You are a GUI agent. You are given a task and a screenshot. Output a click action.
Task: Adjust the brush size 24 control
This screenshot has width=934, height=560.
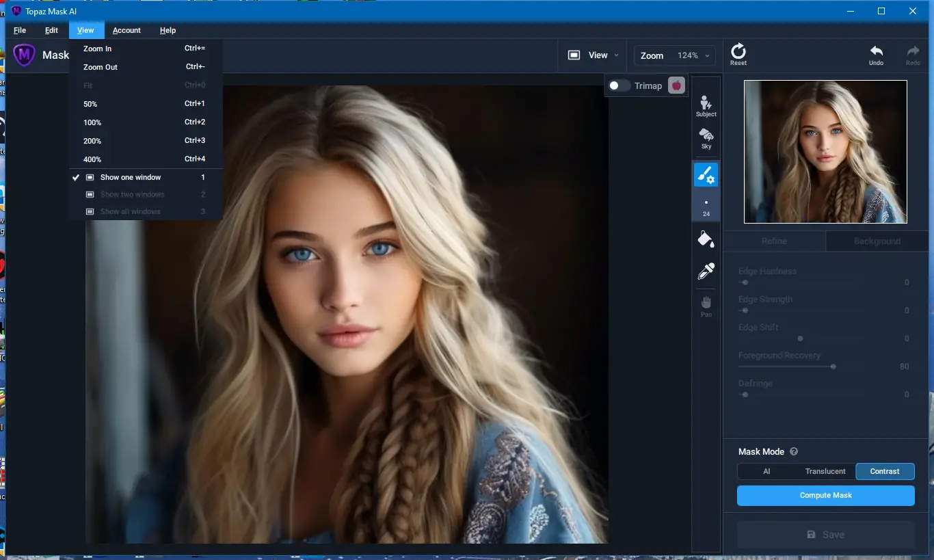(706, 207)
